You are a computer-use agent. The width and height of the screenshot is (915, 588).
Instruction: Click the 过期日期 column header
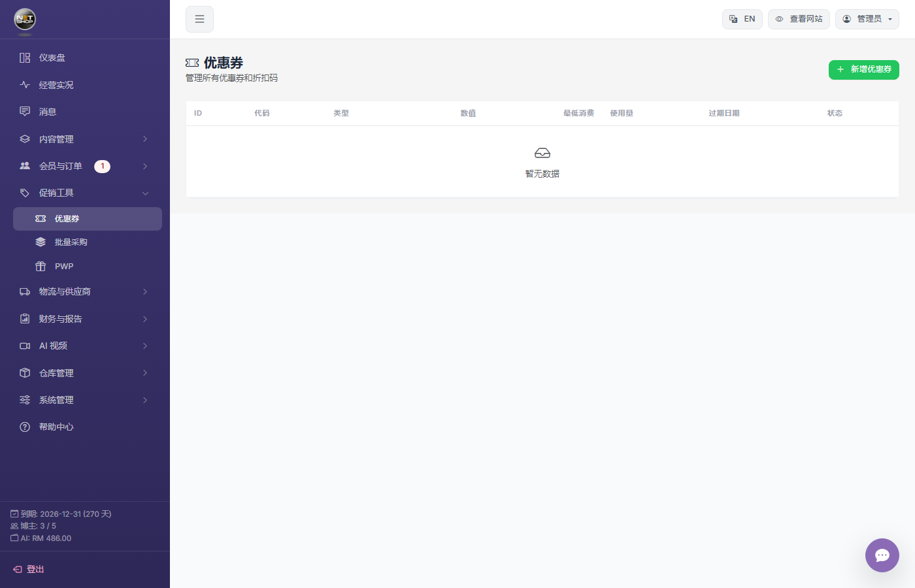(x=724, y=113)
